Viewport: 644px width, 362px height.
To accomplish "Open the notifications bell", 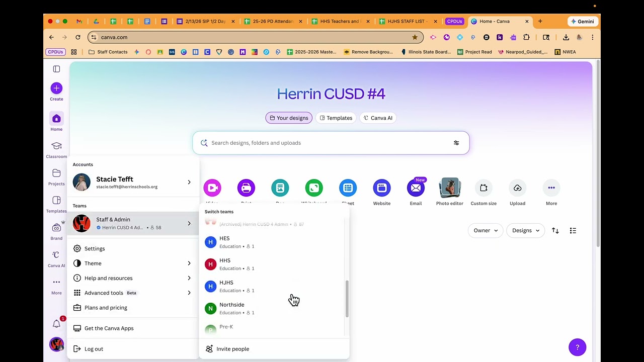I will (56, 324).
